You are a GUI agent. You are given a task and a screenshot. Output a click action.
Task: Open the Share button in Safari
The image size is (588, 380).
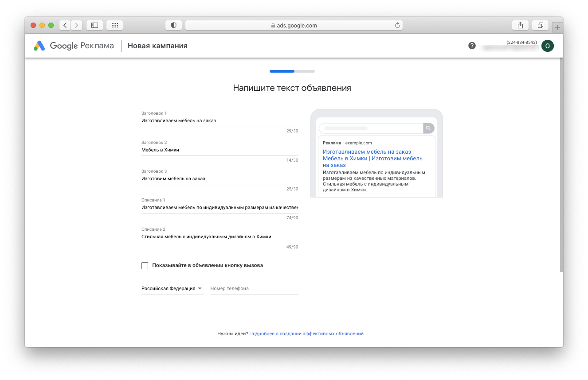(520, 25)
